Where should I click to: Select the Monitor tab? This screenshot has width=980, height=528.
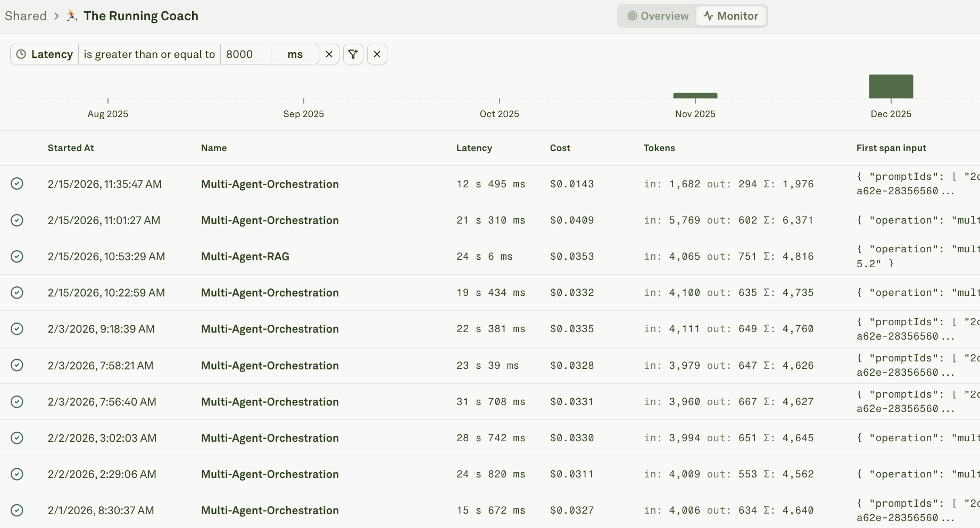click(x=731, y=16)
